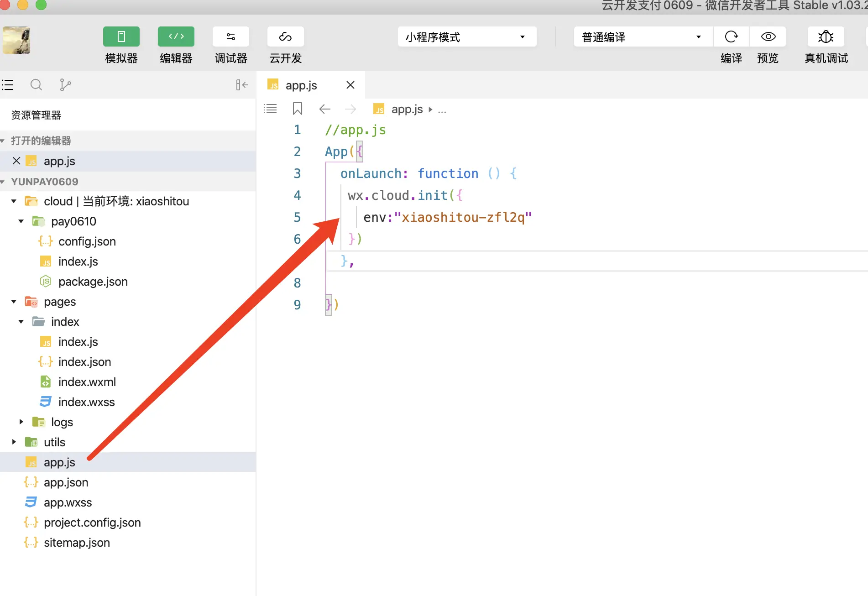The width and height of the screenshot is (868, 596).
Task: Open the 普通编译 compile mode dropdown
Action: click(x=643, y=37)
